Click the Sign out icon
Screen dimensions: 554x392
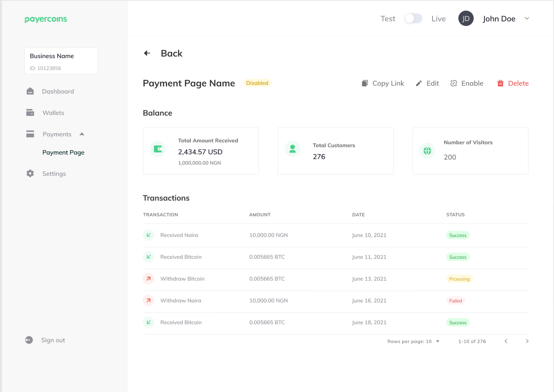[29, 340]
